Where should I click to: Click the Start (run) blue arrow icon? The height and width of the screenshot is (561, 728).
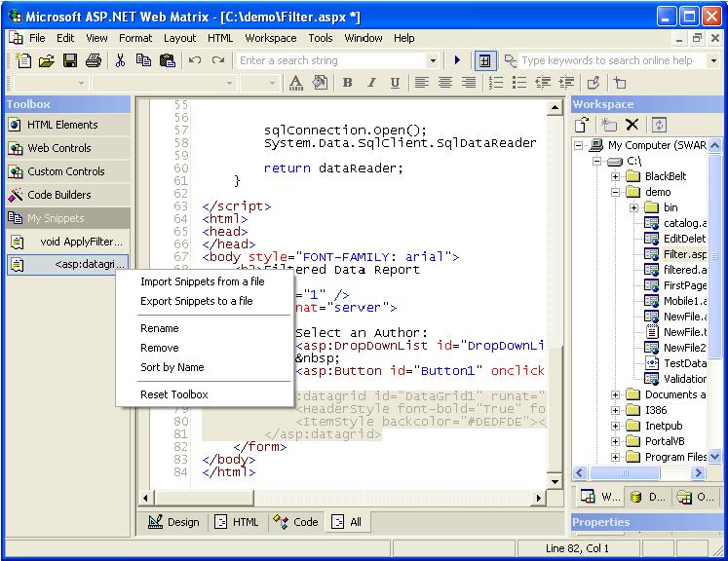(x=457, y=60)
